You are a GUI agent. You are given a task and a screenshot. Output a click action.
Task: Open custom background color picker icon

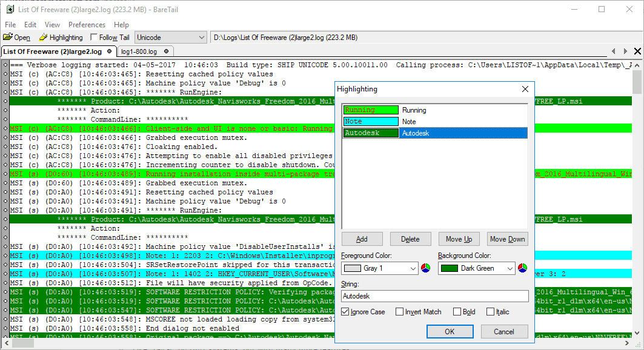[x=522, y=268]
